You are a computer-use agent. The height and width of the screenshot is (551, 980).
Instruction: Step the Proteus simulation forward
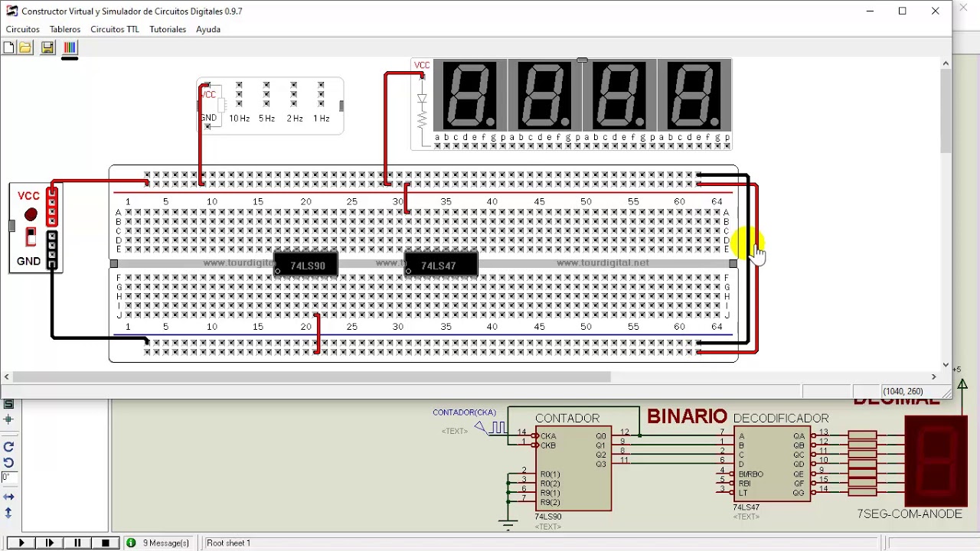(x=50, y=543)
